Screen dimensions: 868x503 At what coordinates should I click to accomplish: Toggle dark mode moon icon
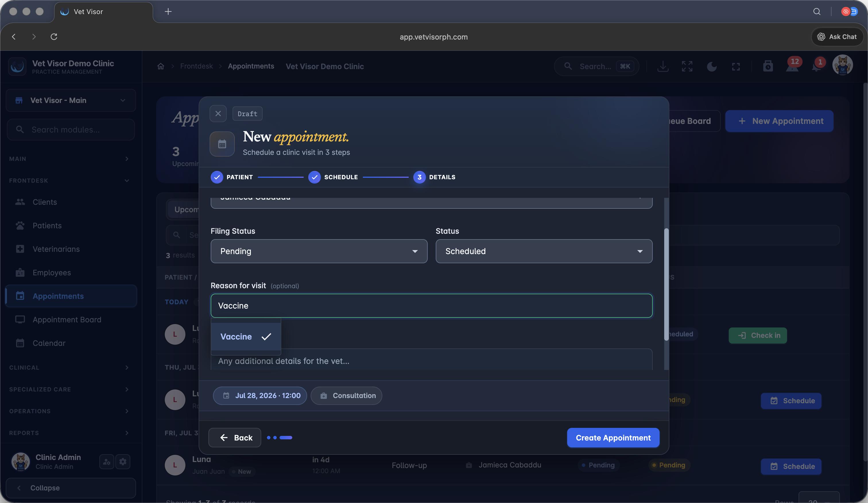712,67
